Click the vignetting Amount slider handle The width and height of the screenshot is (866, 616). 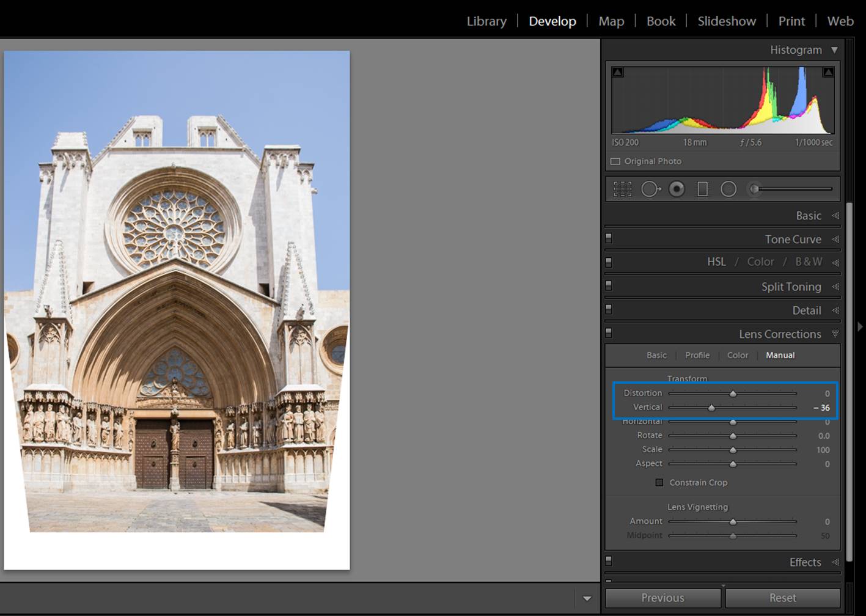tap(733, 522)
